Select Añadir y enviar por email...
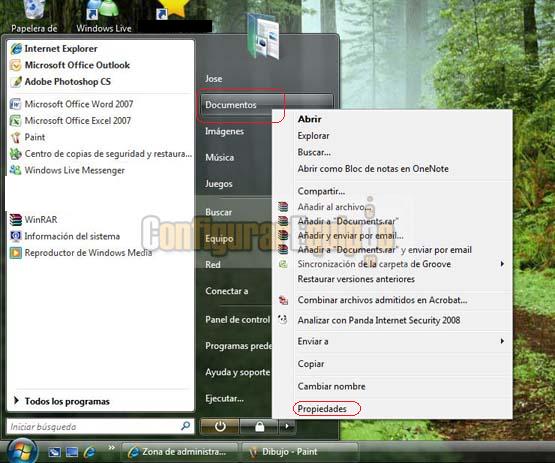Viewport: 555px width, 463px height. tap(350, 235)
